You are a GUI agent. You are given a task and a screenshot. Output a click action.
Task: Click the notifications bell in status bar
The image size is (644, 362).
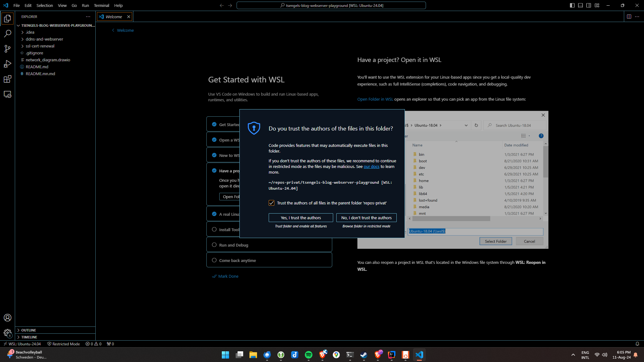[x=637, y=344]
